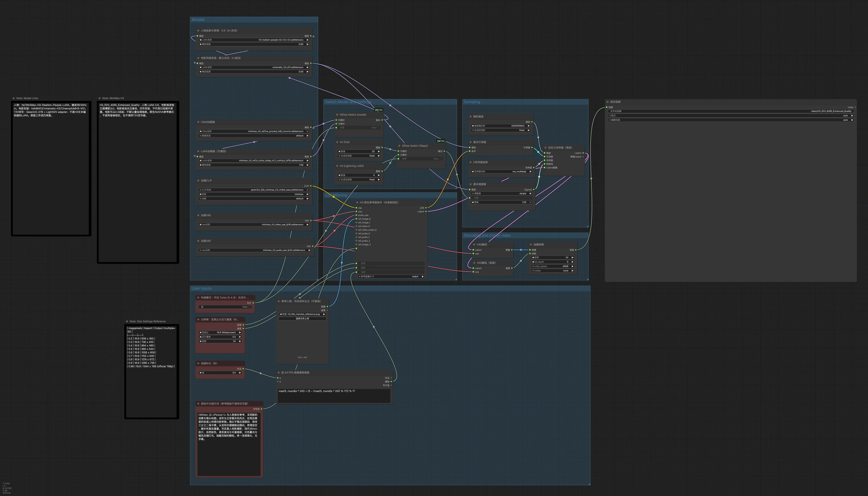This screenshot has height=496, width=868.
Task: Open the 宽高比 16:9 (Widescreen) dropdown
Action: click(220, 332)
